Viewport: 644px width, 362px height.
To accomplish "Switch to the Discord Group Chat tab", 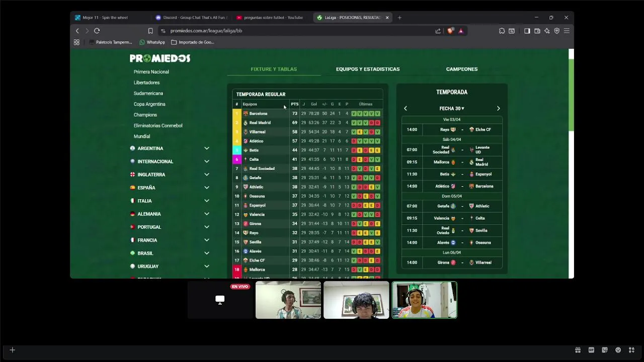I will 191,18.
